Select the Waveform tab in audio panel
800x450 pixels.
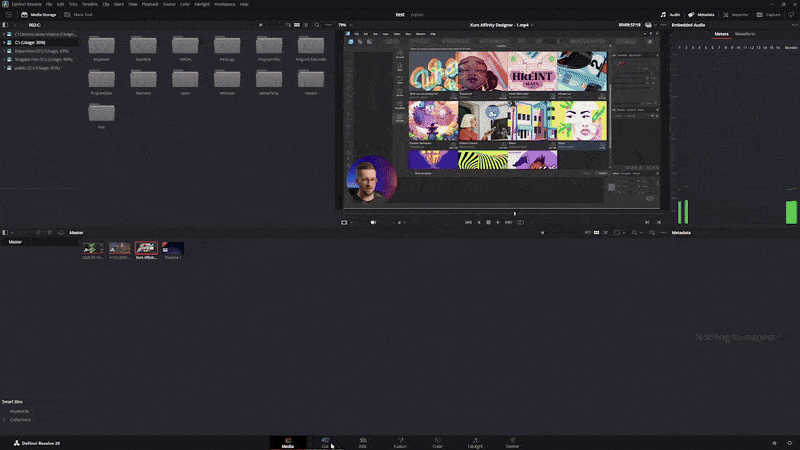pyautogui.click(x=745, y=34)
